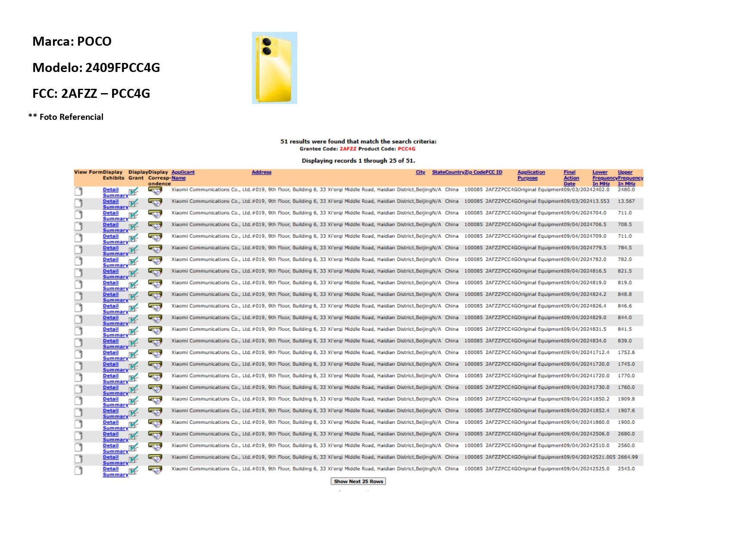Viewport: 756px width, 535px height.
Task: View form icon in 831.5 MHz row
Action: [78, 331]
